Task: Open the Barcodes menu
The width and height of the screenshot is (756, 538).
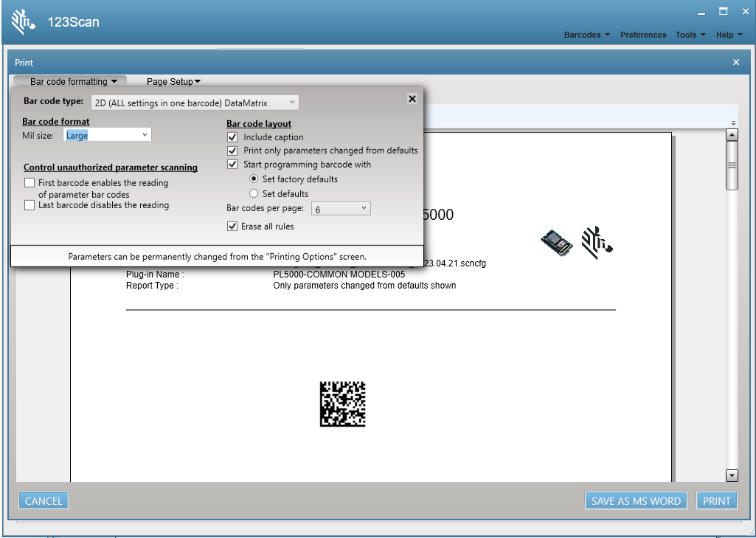Action: tap(587, 35)
